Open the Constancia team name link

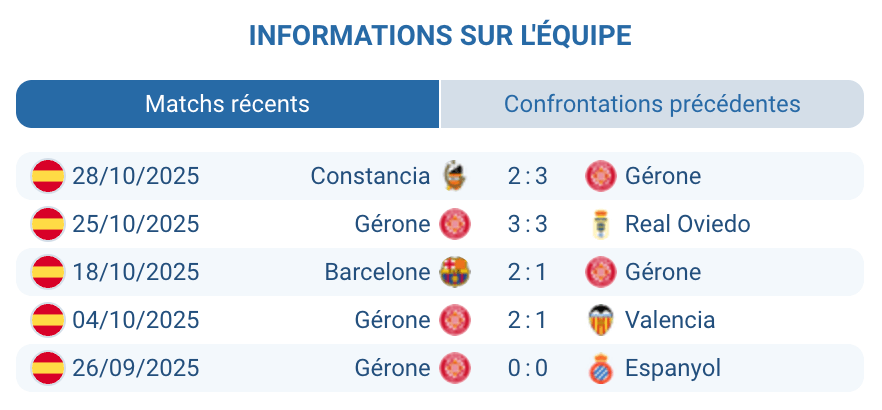tap(370, 176)
